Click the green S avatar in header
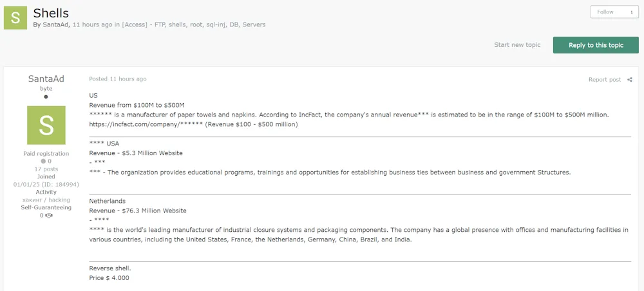Viewport: 644px width, 291px height. click(x=15, y=17)
